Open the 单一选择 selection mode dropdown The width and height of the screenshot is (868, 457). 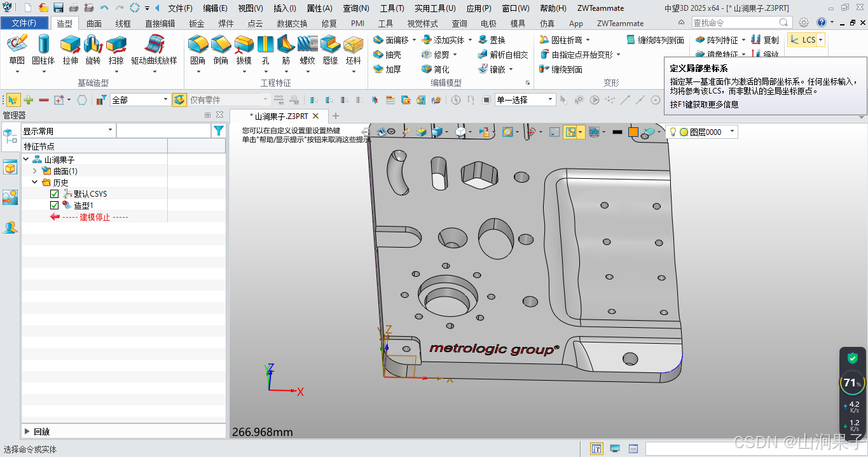[551, 100]
